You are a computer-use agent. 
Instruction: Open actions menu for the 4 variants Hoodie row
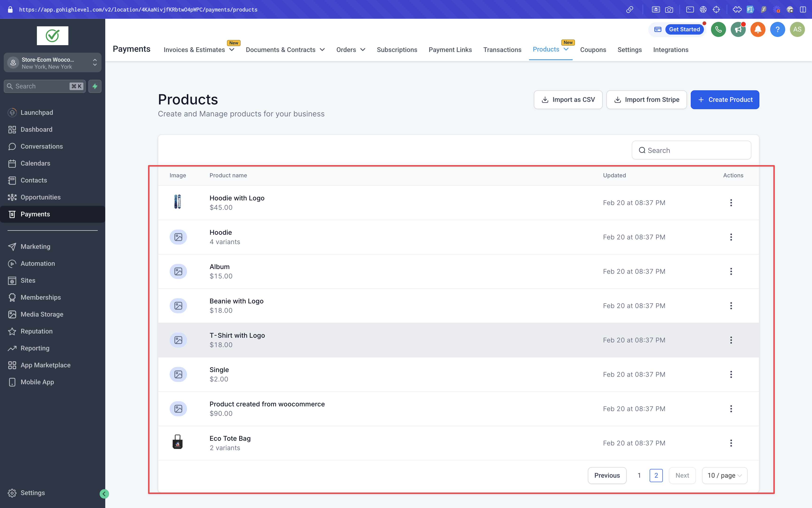(x=731, y=237)
